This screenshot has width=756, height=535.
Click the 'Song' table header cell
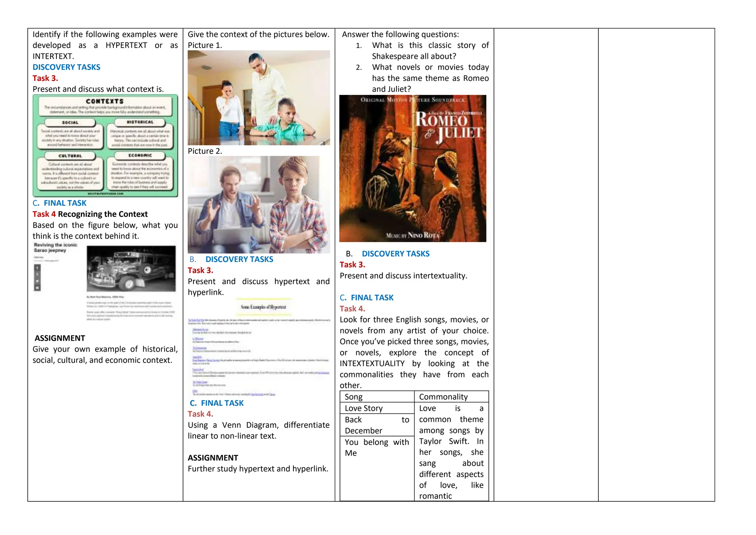coord(377,397)
